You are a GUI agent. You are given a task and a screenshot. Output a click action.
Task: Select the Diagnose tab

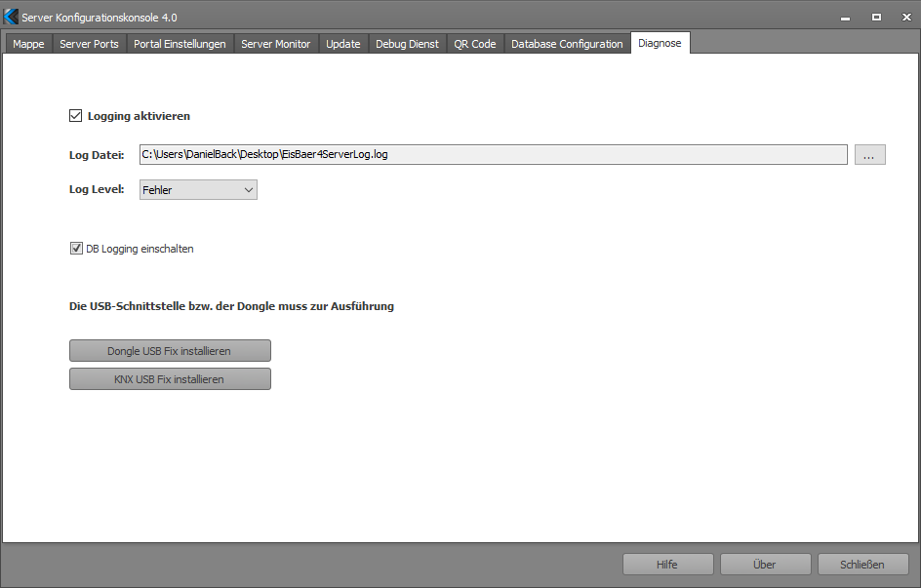coord(661,43)
